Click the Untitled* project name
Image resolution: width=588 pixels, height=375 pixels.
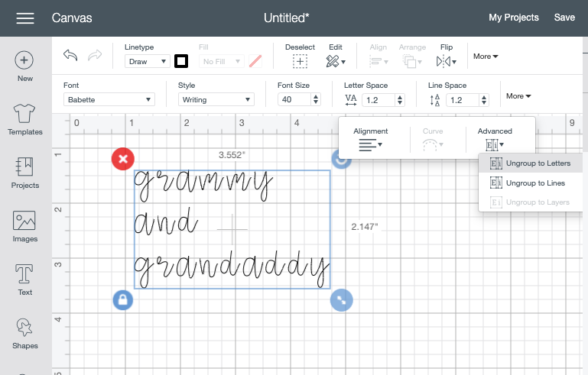286,18
